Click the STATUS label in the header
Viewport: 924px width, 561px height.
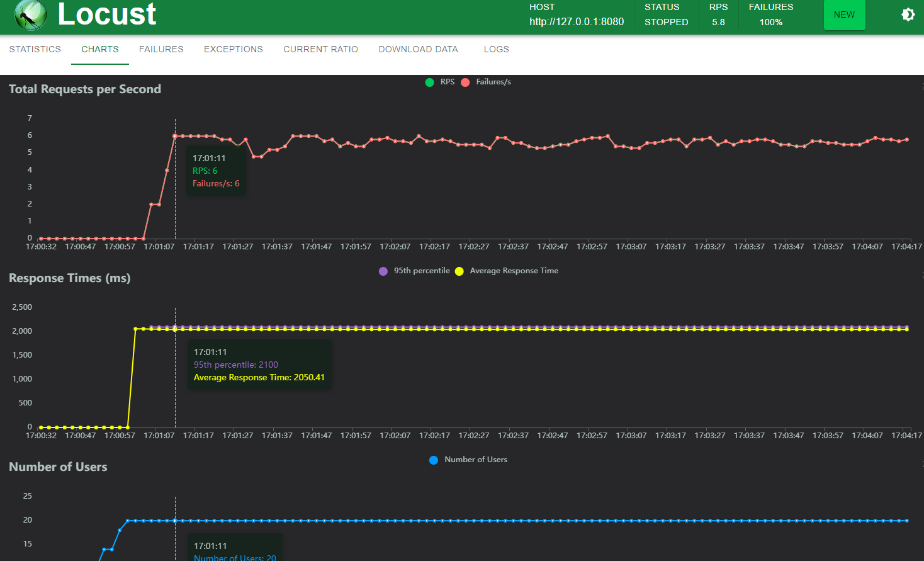[x=662, y=7]
